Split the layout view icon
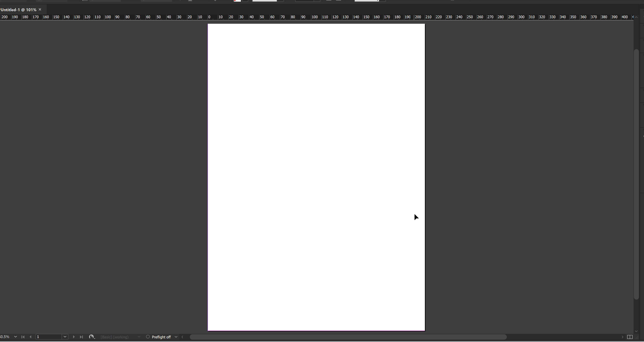The width and height of the screenshot is (644, 342). point(630,337)
